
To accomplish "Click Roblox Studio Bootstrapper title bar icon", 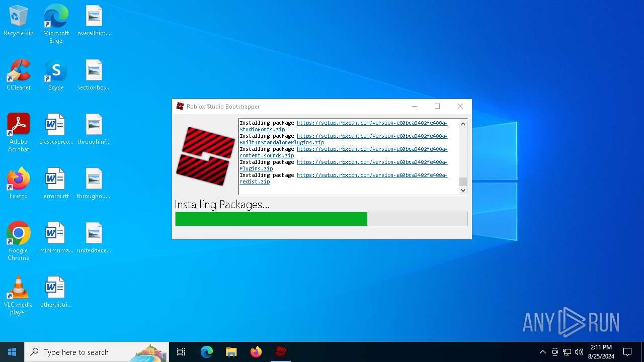I will (180, 106).
